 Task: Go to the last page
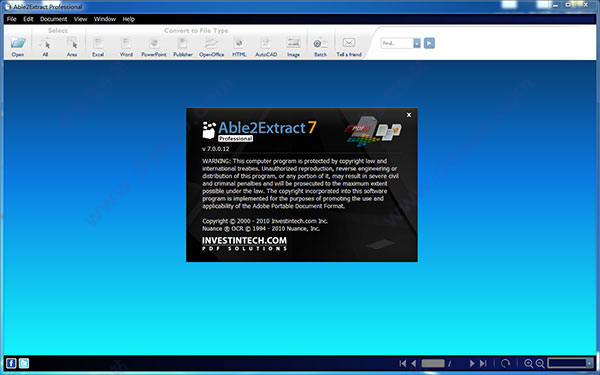coord(483,363)
